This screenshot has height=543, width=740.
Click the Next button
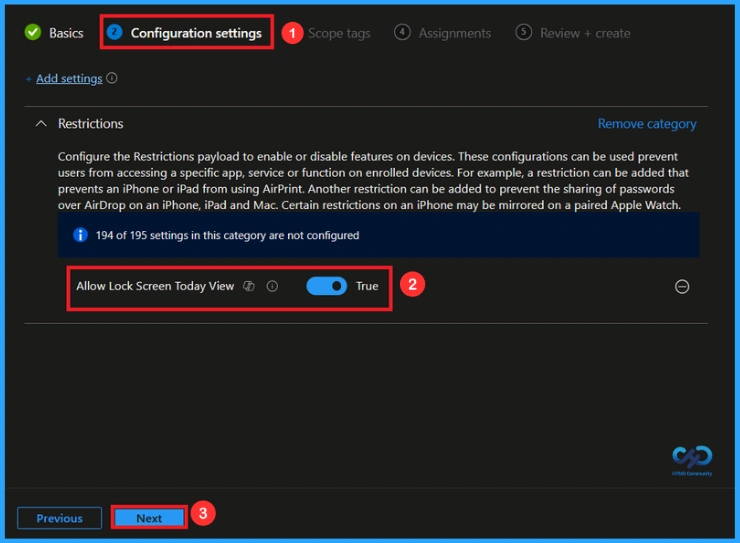149,518
